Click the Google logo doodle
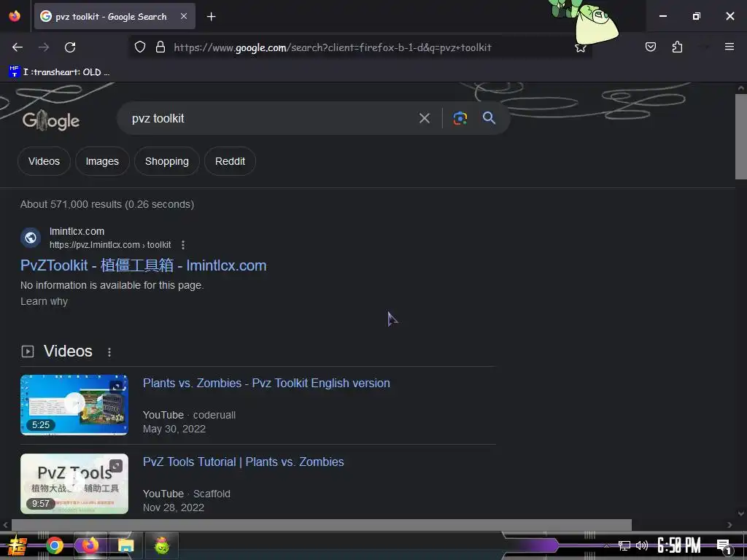Image resolution: width=747 pixels, height=560 pixels. [x=51, y=120]
